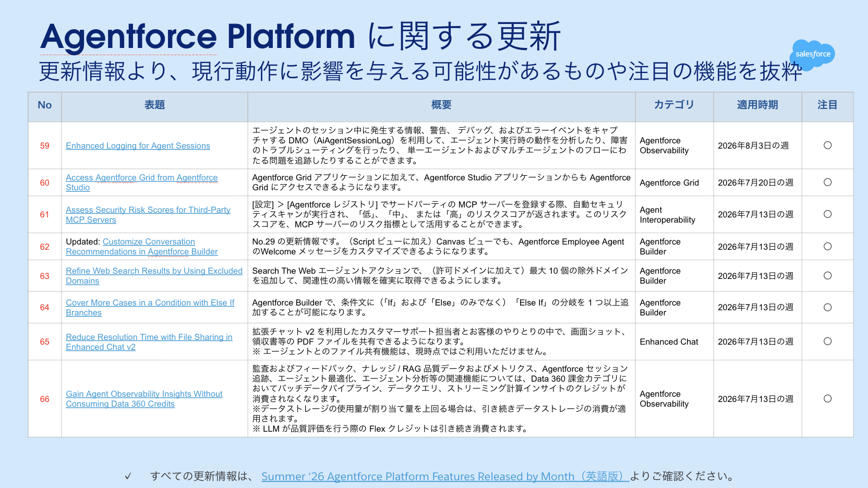The image size is (868, 488).
Task: Click the Salesforce cloud logo
Action: point(813,54)
